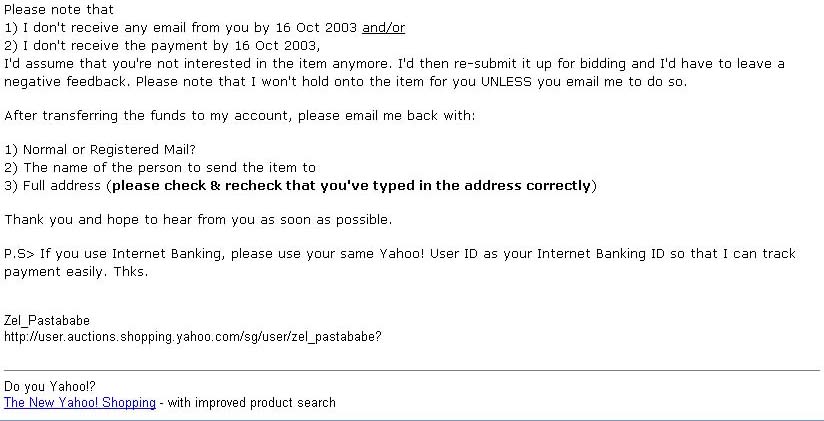Click the name of the person line
This screenshot has height=421, width=824.
(x=160, y=168)
